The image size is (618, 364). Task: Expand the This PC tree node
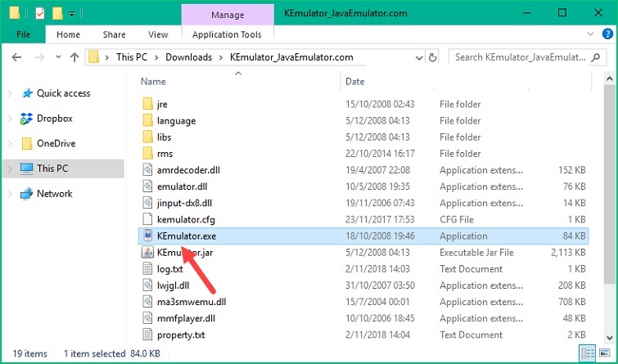(9, 169)
